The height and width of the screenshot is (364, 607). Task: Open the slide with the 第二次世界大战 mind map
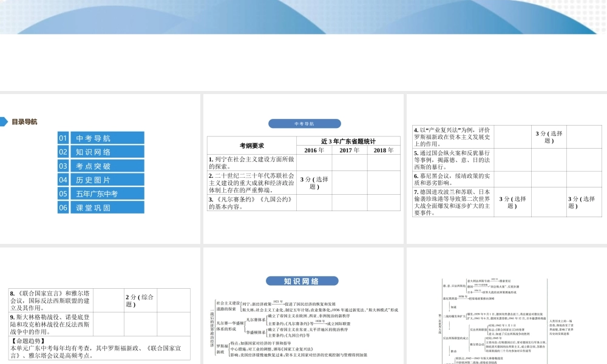(x=507, y=306)
